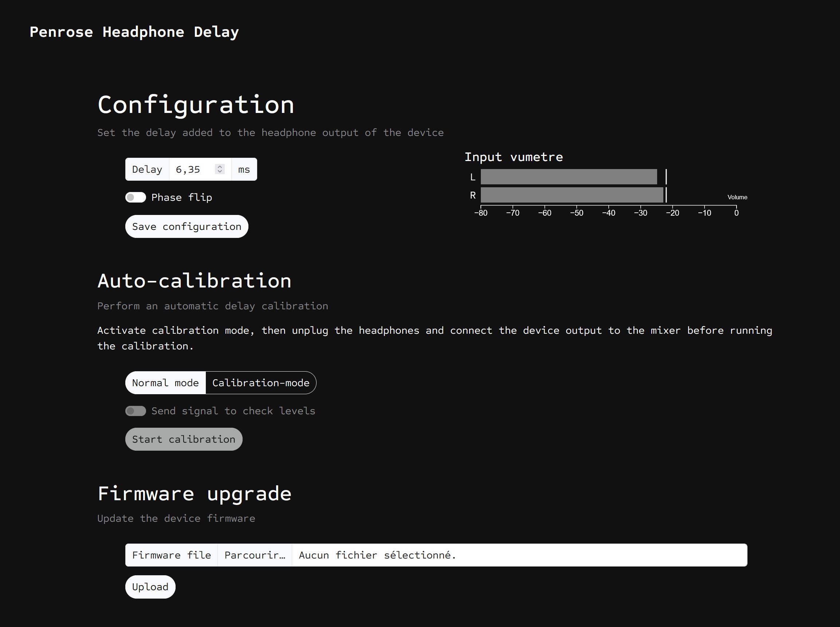Click the R channel level bar
This screenshot has height=627, width=840.
572,195
